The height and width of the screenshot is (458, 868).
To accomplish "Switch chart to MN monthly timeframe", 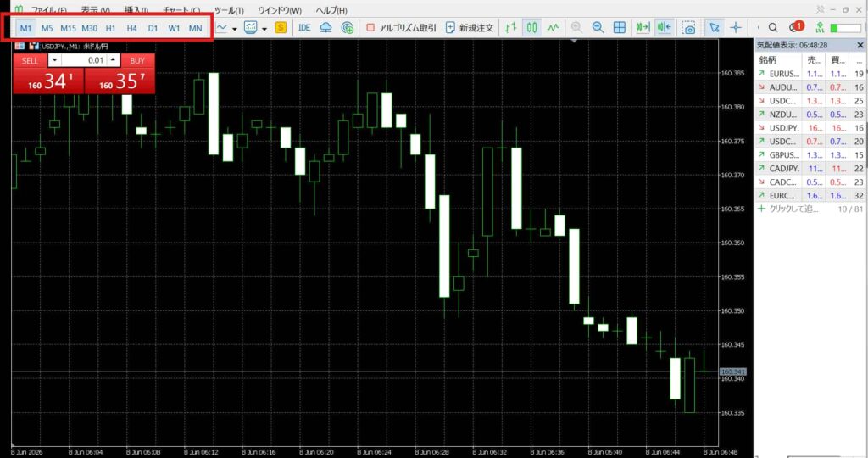I will 196,28.
